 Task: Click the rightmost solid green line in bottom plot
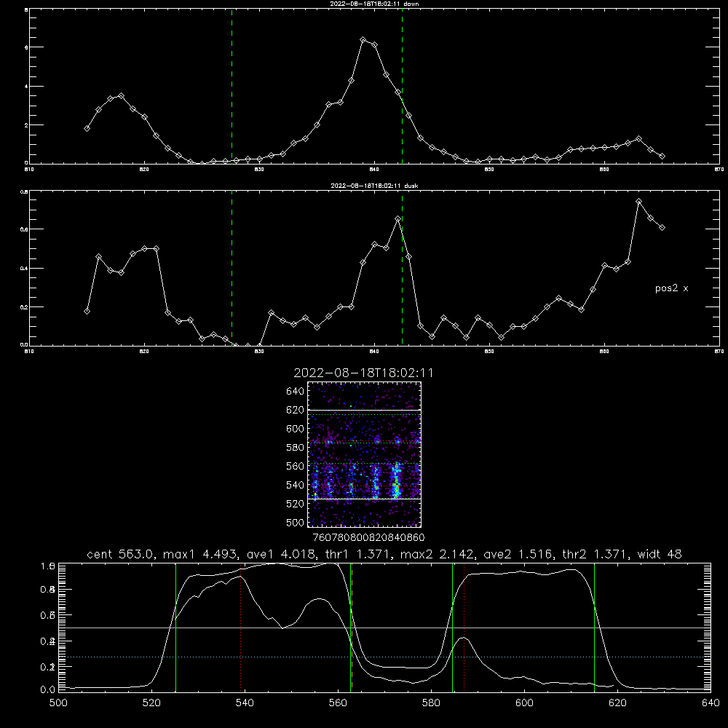tap(594, 627)
